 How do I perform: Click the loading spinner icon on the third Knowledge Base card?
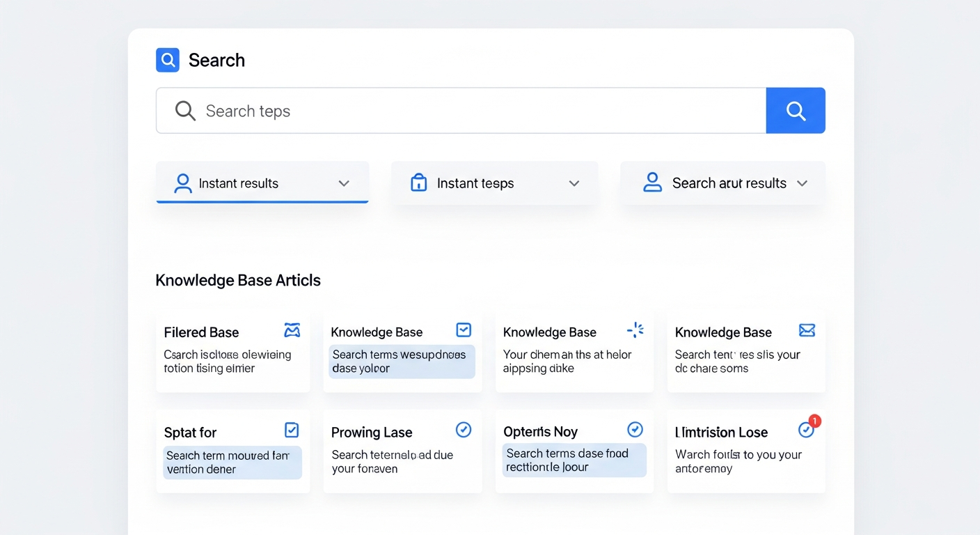pyautogui.click(x=635, y=330)
